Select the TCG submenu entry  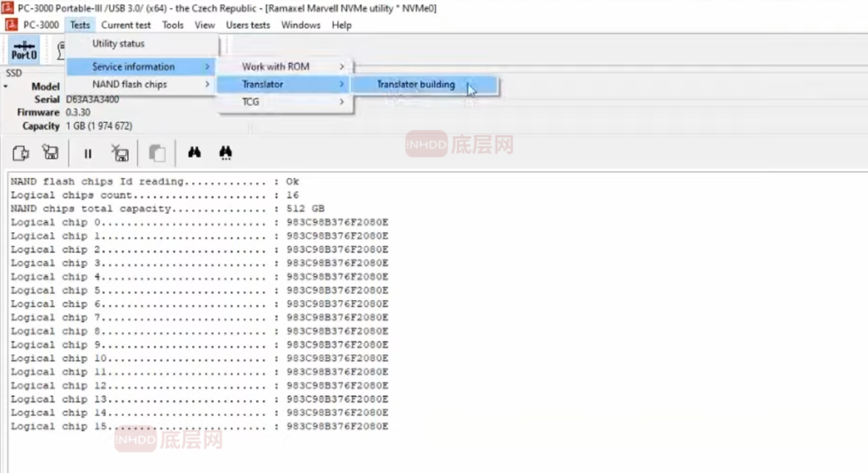click(x=285, y=102)
